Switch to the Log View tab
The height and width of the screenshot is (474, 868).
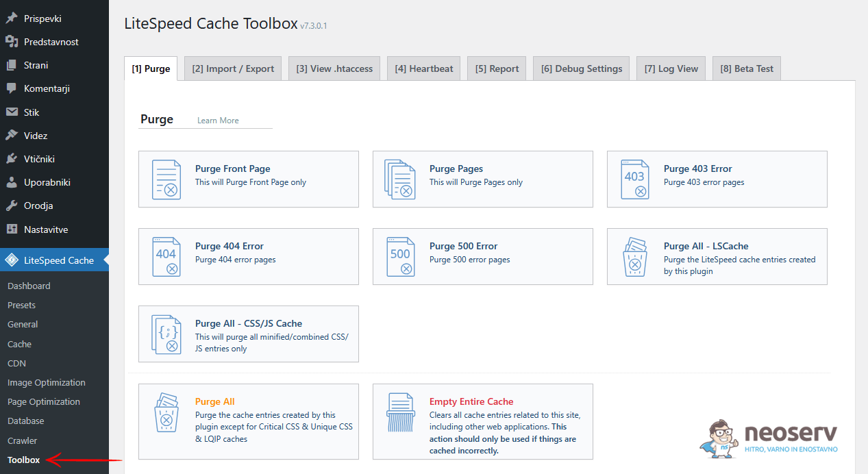(671, 68)
